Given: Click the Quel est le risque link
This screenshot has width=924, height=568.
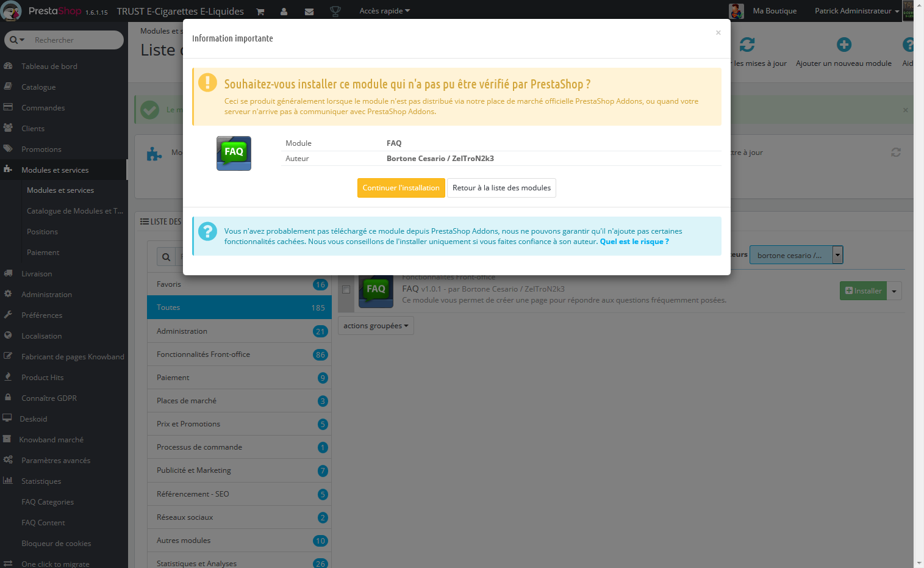Looking at the screenshot, I should tap(634, 242).
